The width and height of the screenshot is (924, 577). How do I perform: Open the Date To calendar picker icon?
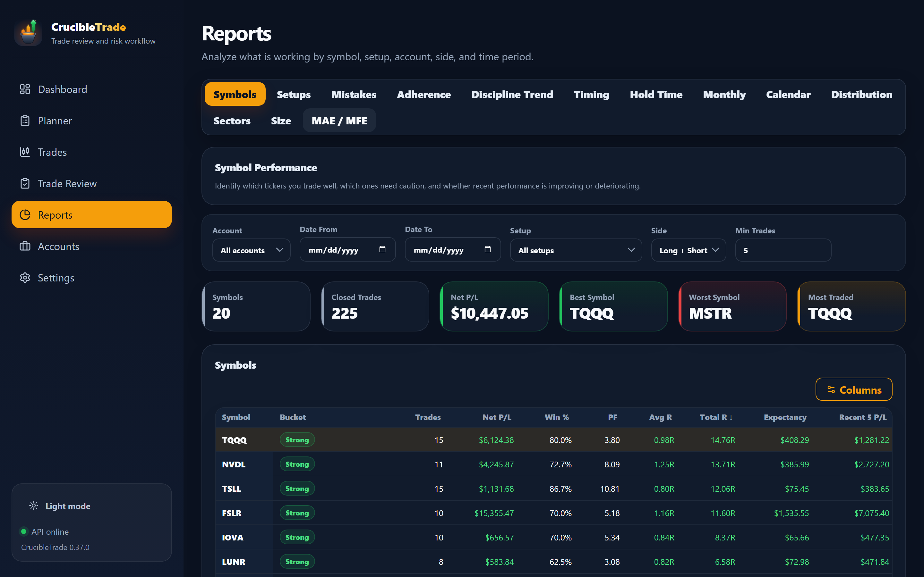tap(488, 249)
